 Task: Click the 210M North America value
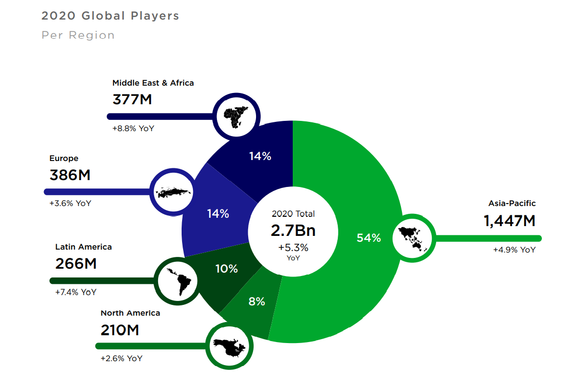[x=120, y=330]
